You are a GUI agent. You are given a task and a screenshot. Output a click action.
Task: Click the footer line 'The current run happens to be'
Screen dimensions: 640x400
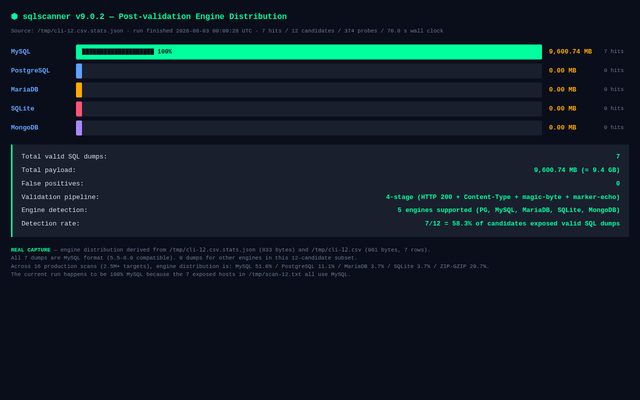[x=181, y=274]
